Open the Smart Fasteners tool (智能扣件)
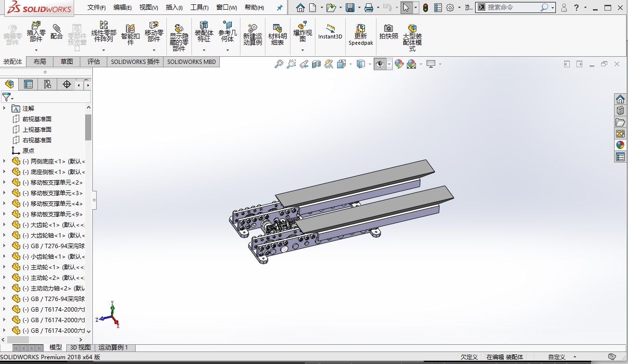This screenshot has width=628, height=364. 129,34
